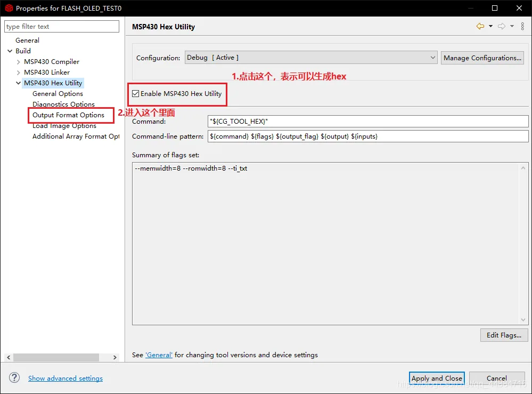Click the type filter text field
The height and width of the screenshot is (394, 532).
[62, 27]
